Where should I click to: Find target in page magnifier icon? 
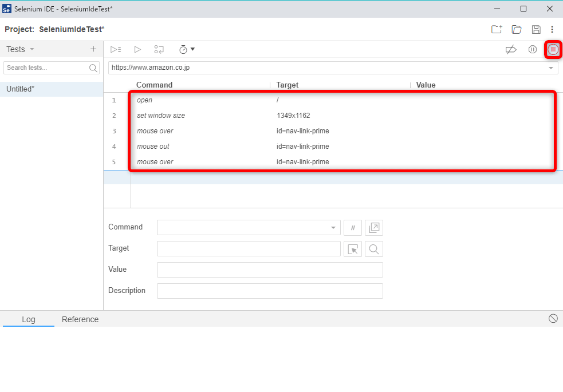(x=374, y=249)
